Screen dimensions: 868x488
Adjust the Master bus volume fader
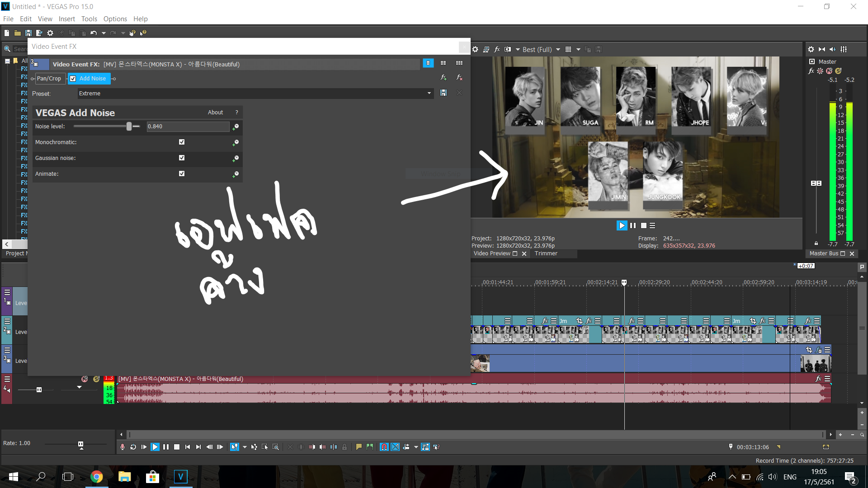tap(816, 183)
